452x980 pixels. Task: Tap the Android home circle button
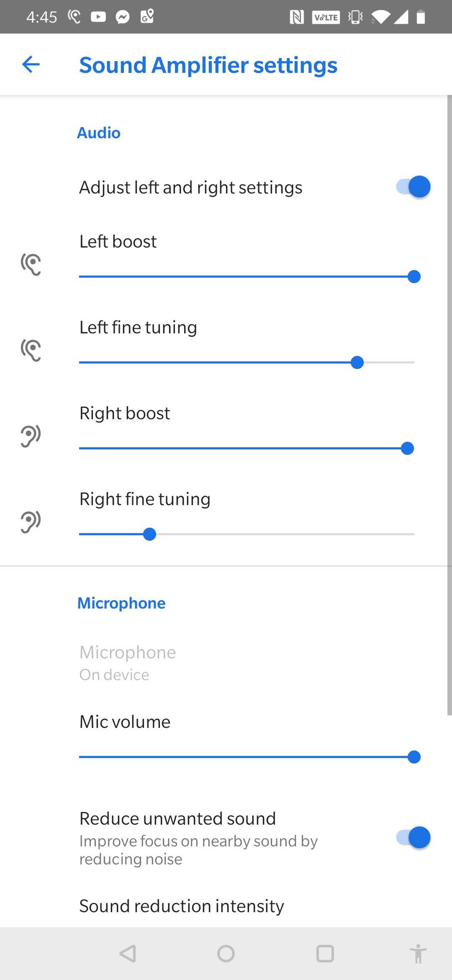226,953
